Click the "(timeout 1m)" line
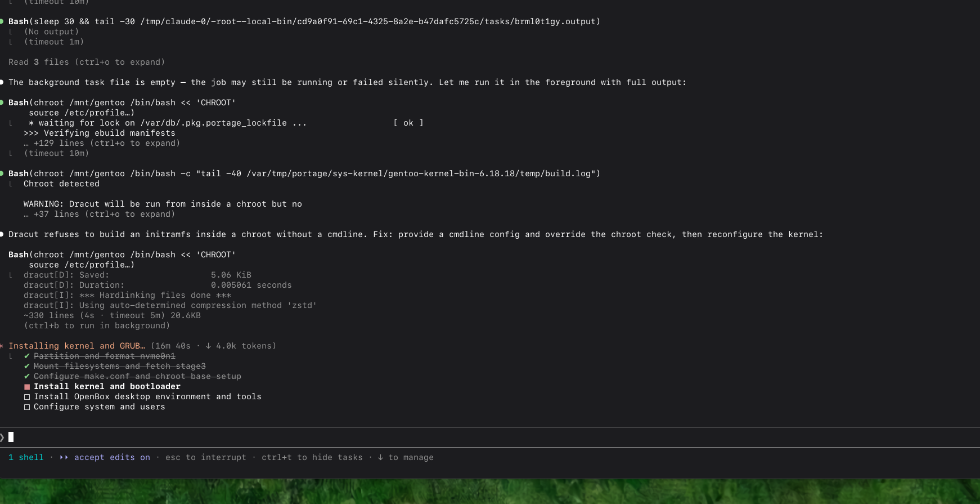980x504 pixels. point(54,42)
